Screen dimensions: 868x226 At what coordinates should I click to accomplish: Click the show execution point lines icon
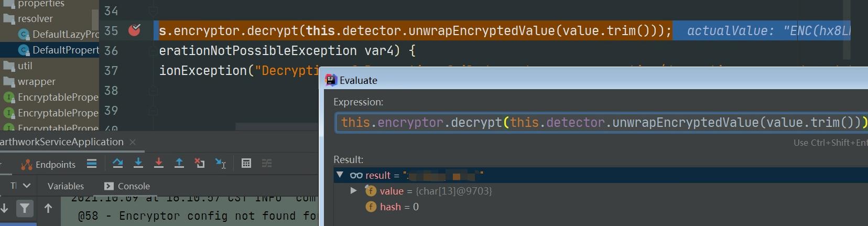92,164
